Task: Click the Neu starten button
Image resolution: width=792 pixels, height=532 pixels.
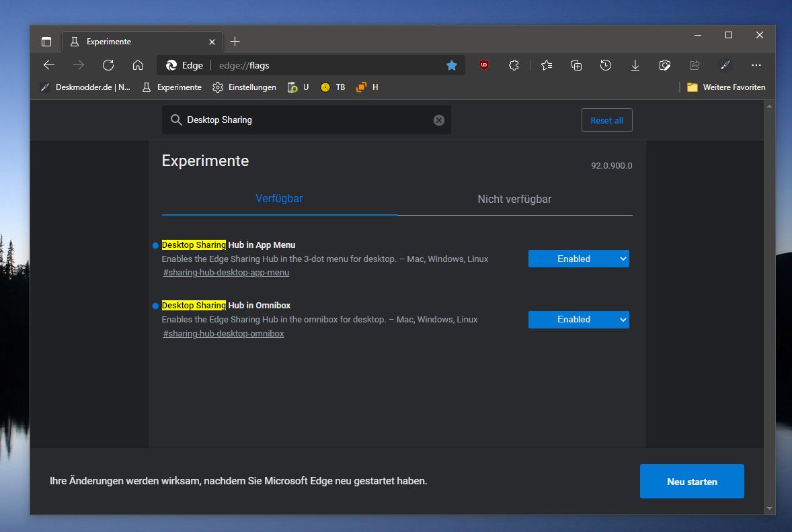Action: point(691,482)
